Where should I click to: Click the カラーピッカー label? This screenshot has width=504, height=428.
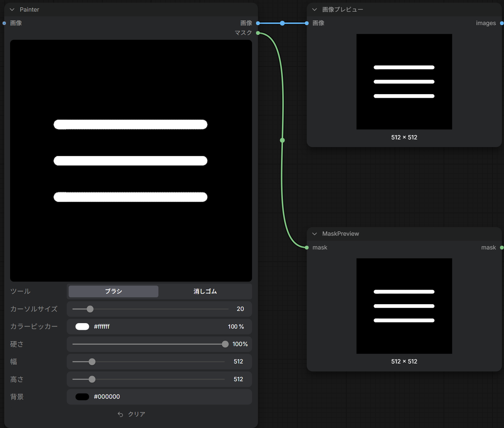[x=34, y=327]
